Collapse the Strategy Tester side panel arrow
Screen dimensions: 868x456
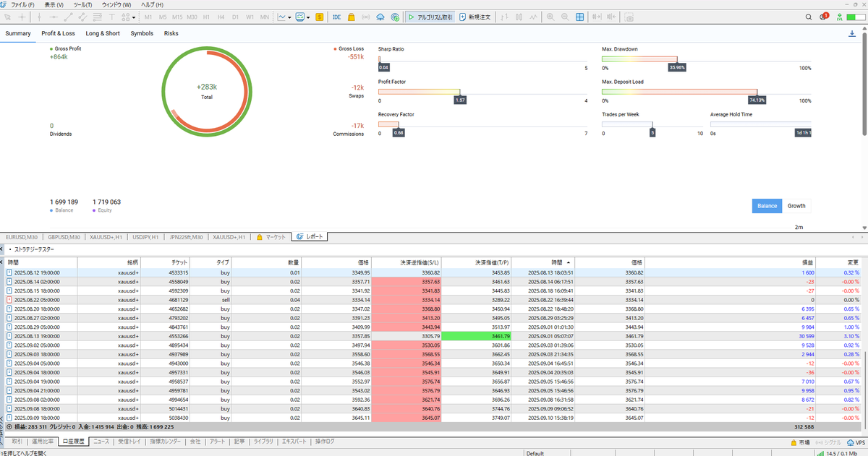[2, 249]
